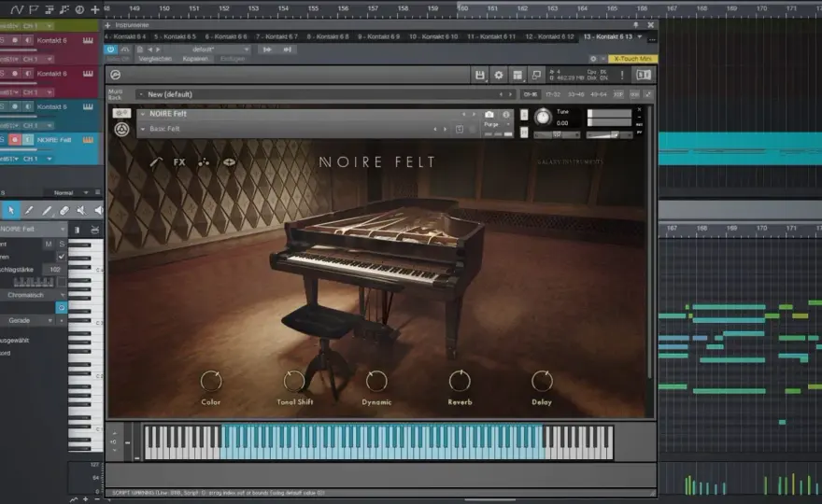
Task: Open the Purge dropdown menu
Action: pos(496,125)
